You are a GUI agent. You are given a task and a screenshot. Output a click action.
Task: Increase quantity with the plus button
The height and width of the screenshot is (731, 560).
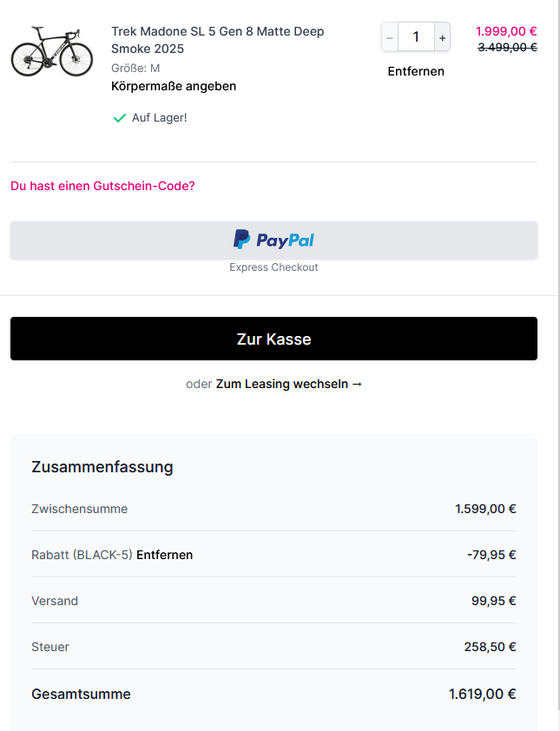point(442,37)
